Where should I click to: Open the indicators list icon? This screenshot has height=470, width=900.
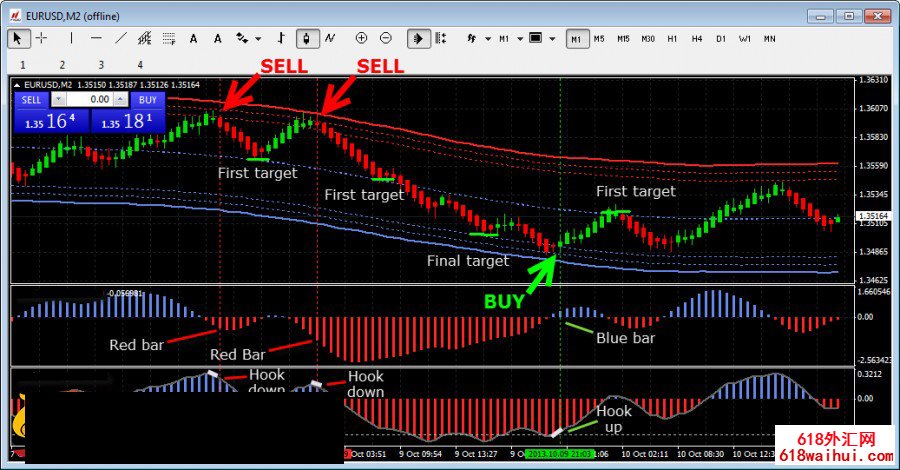coord(472,38)
